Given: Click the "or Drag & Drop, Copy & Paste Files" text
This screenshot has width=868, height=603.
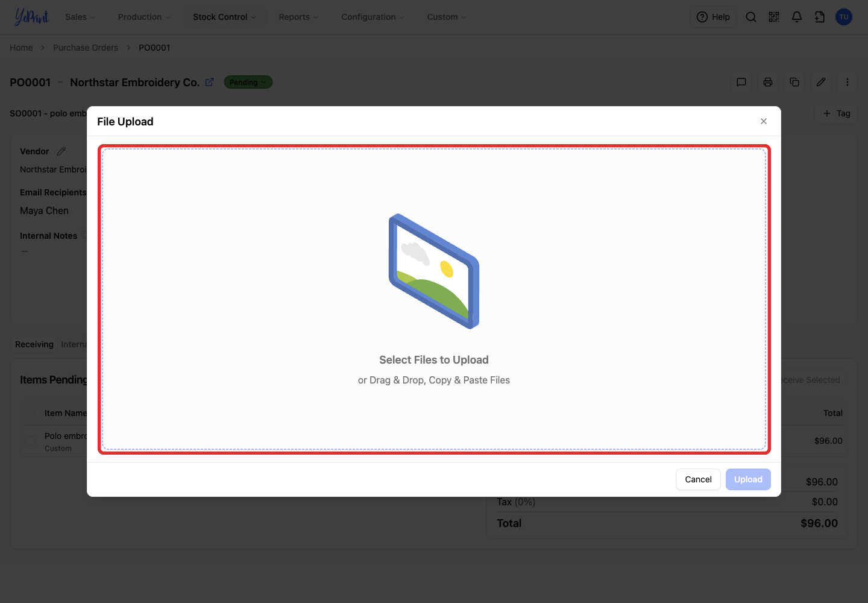Looking at the screenshot, I should (434, 380).
